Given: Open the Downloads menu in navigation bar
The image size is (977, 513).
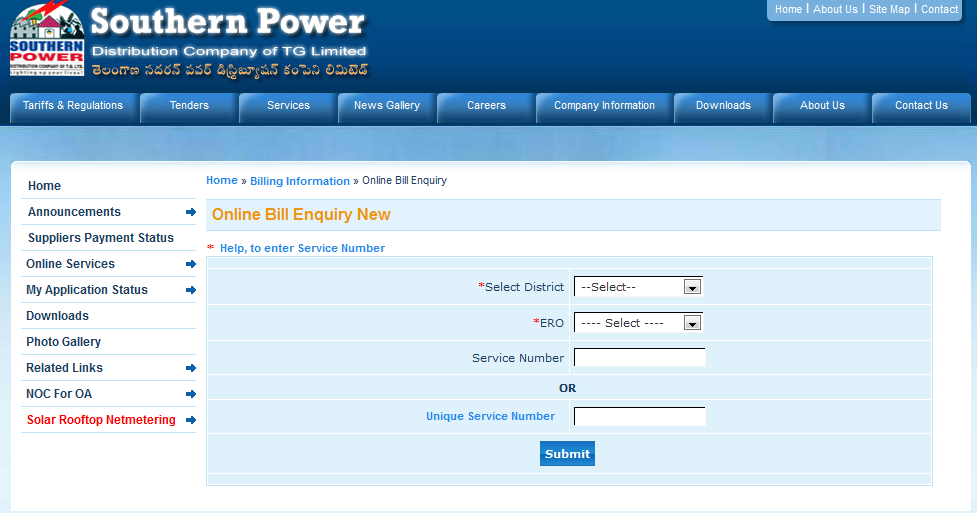Looking at the screenshot, I should 723,106.
